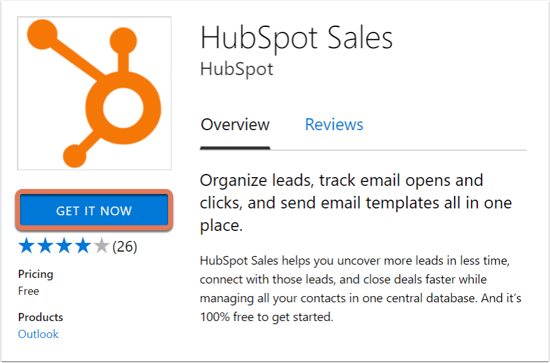The image size is (550, 363).
Task: Click the HubSpot publisher name
Action: pyautogui.click(x=236, y=69)
